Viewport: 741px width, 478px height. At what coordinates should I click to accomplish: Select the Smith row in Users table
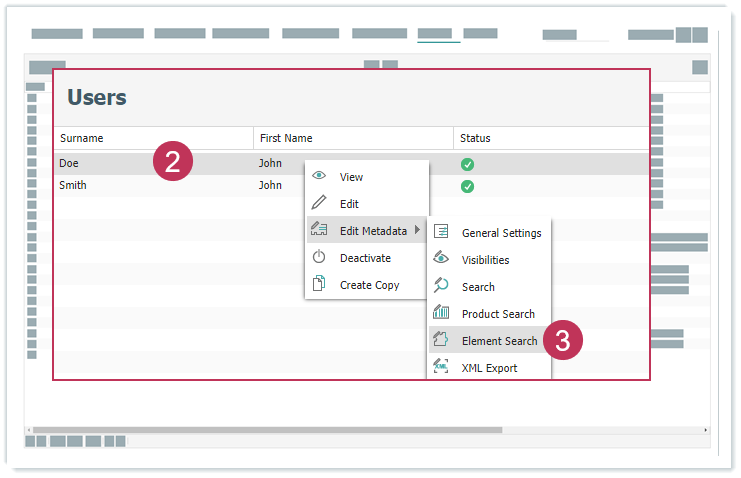(150, 186)
